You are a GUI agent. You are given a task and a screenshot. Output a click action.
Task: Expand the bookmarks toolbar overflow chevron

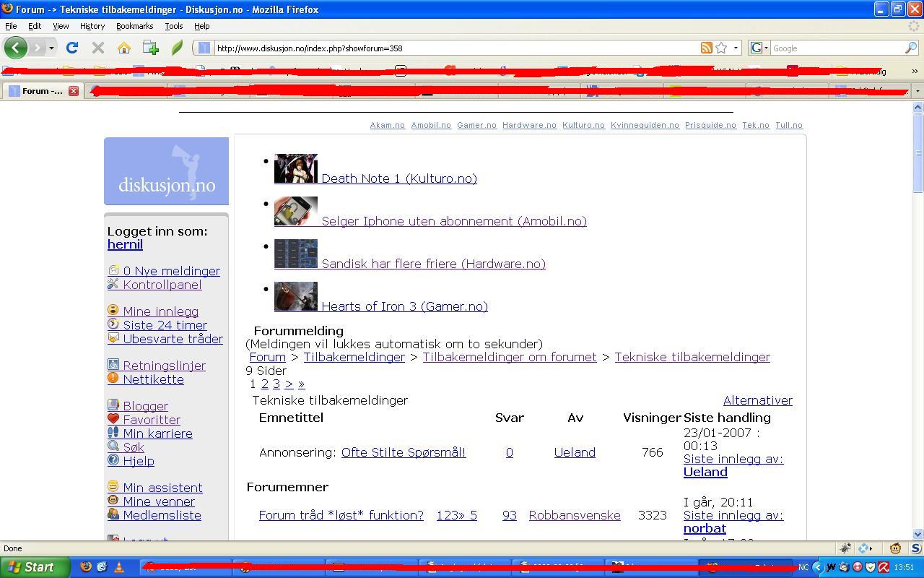915,71
